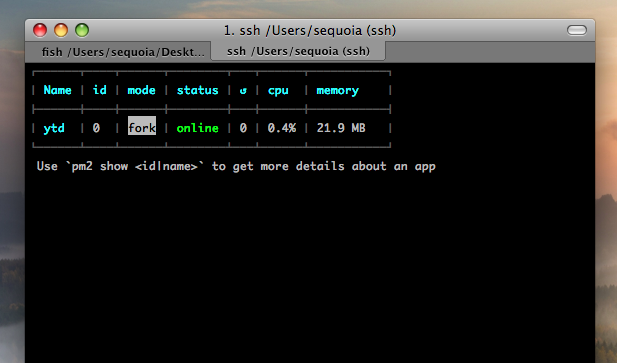Viewport: 617px width, 363px height.
Task: Click the 'memory' column header
Action: 338,91
